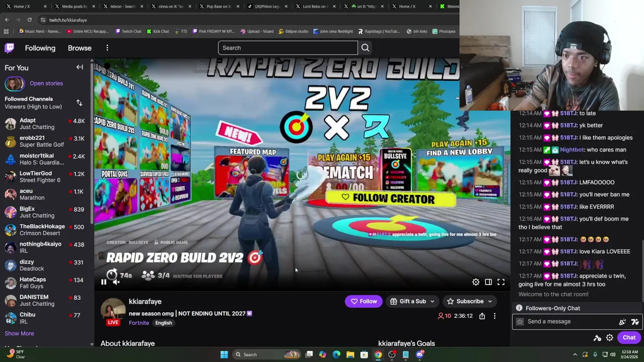644x362 pixels.
Task: Open the Eklipse studio bookmark
Action: (293, 31)
